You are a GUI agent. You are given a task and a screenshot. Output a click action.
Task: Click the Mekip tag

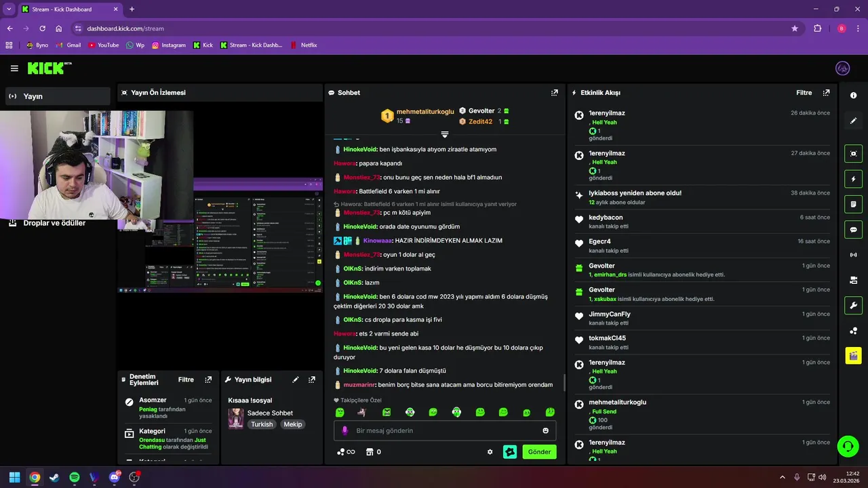(293, 424)
